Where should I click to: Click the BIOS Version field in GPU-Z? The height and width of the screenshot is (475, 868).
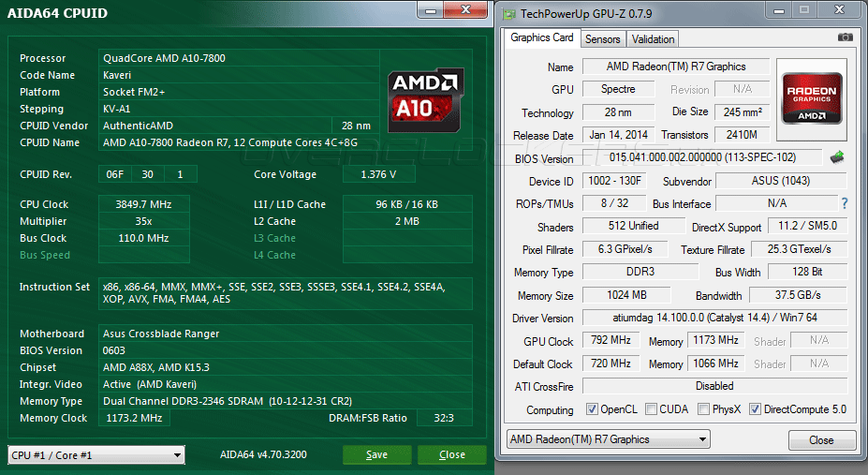[702, 157]
